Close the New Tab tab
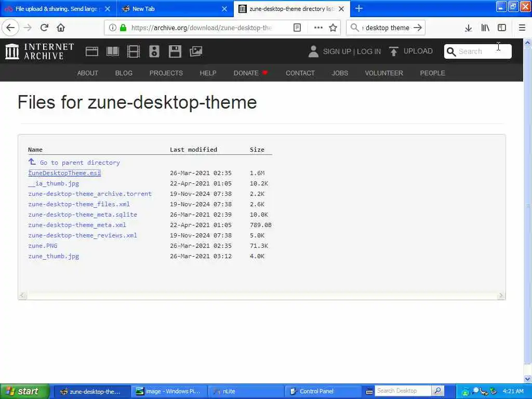Image resolution: width=532 pixels, height=399 pixels. (x=224, y=9)
